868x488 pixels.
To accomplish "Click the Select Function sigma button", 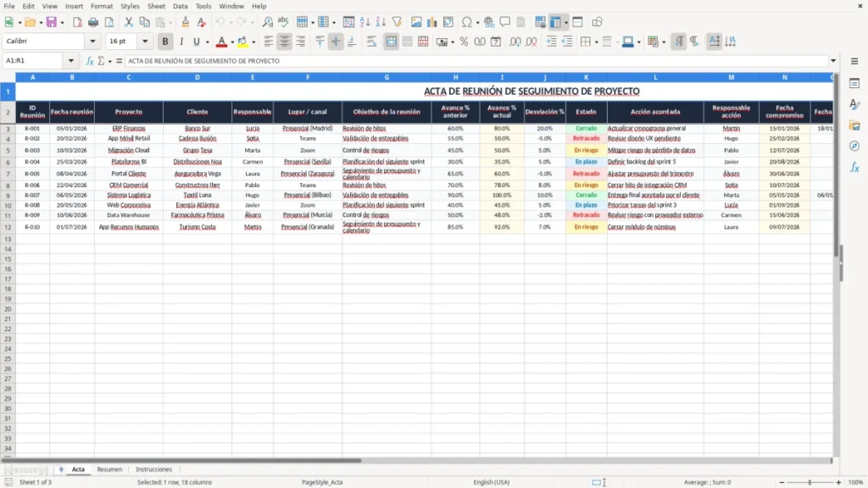I will tap(101, 61).
